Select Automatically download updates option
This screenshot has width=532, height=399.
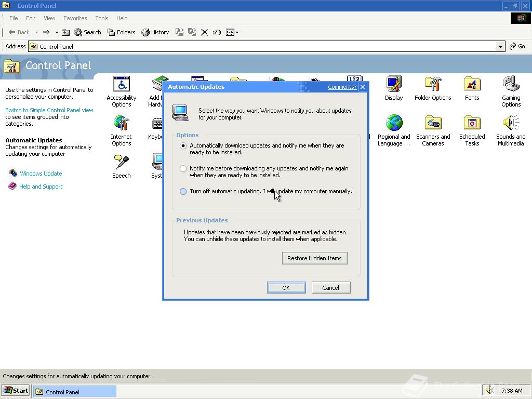click(x=183, y=145)
